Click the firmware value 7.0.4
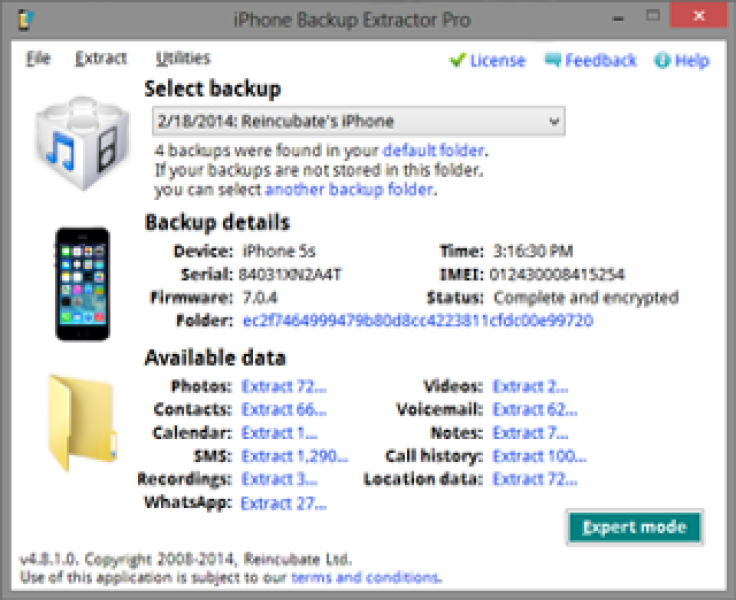The height and width of the screenshot is (600, 736). point(260,298)
